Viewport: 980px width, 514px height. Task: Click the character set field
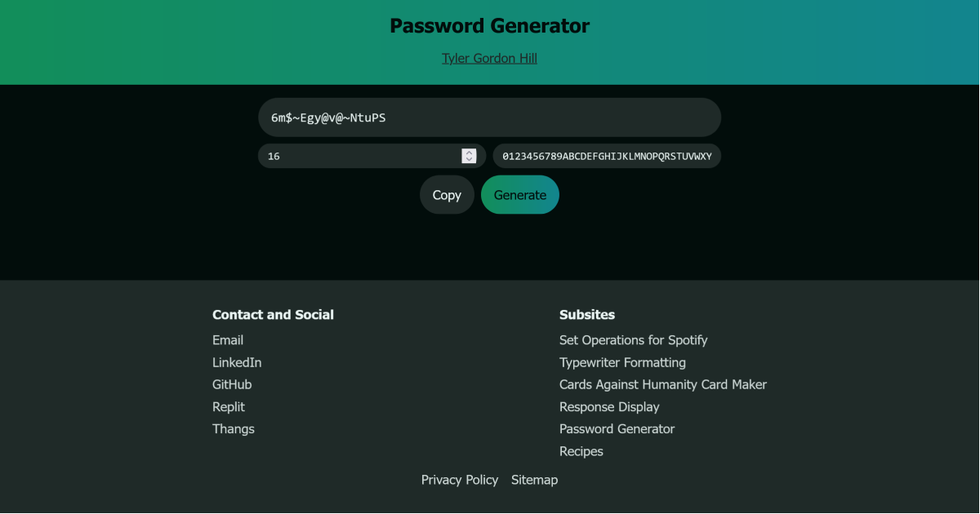(x=606, y=155)
